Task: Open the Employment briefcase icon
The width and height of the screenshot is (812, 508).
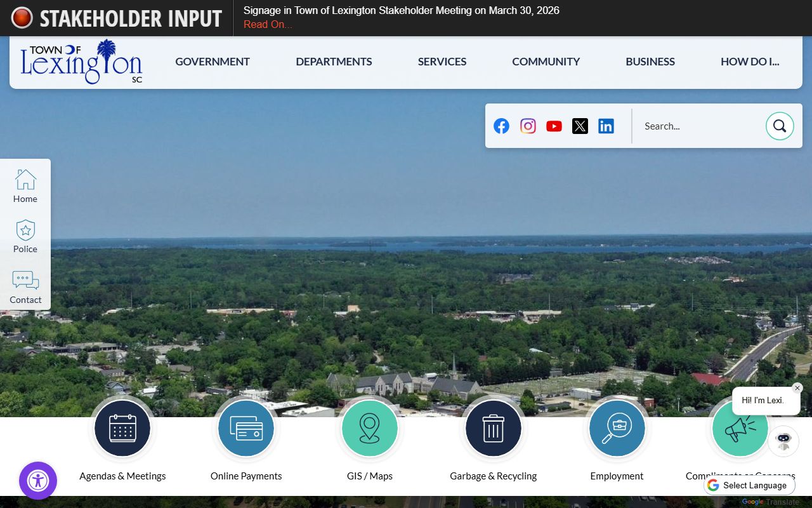Action: pyautogui.click(x=617, y=428)
